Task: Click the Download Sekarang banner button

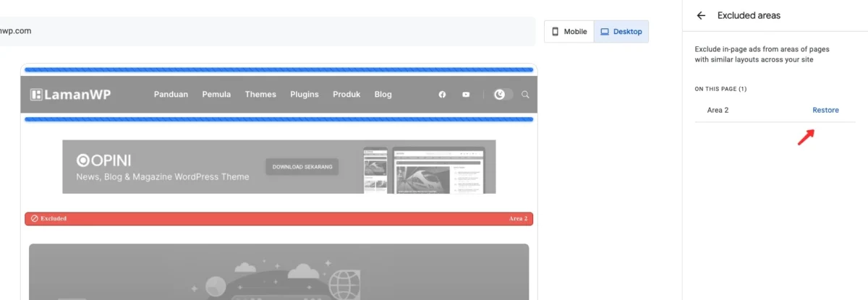Action: 302,167
